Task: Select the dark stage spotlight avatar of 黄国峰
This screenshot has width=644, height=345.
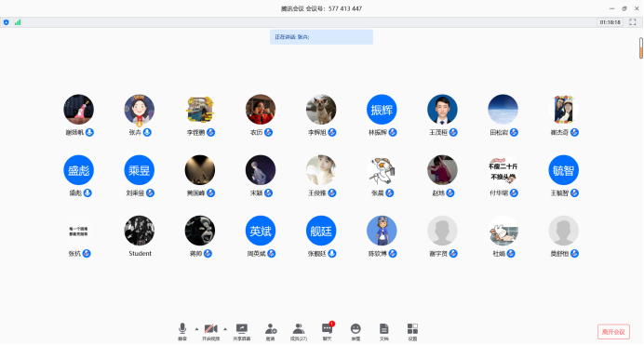Action: 200,170
